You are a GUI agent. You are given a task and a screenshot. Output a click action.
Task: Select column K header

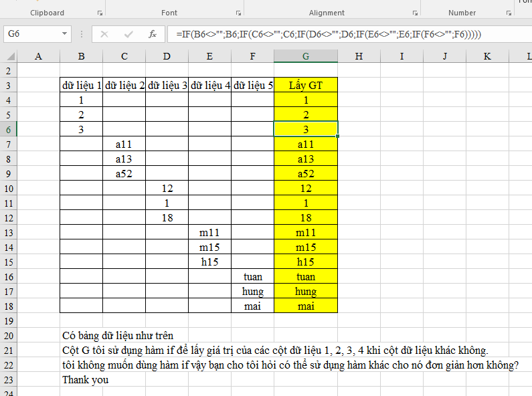click(x=487, y=56)
